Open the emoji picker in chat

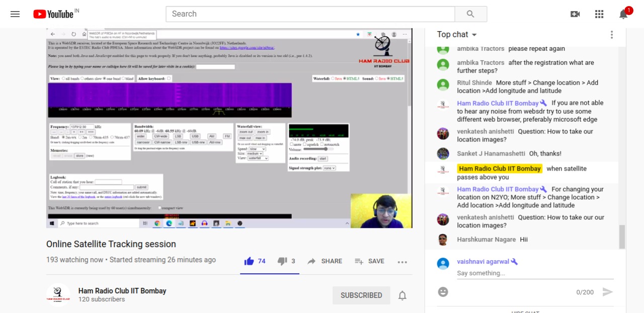click(x=443, y=292)
